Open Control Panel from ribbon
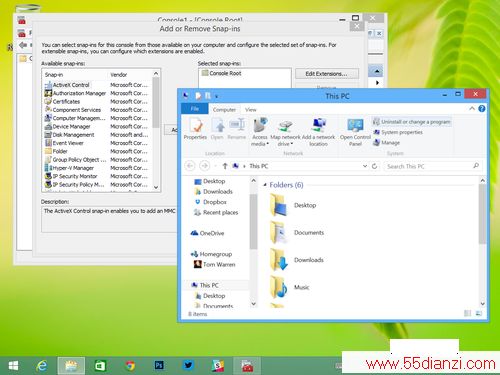The image size is (500, 375). click(x=355, y=132)
